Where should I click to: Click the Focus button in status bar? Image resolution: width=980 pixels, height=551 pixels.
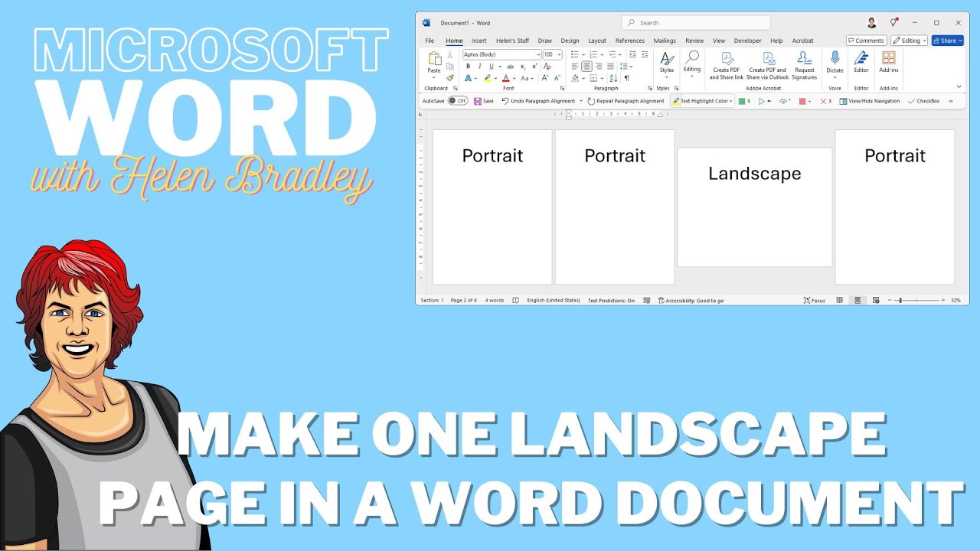point(815,300)
